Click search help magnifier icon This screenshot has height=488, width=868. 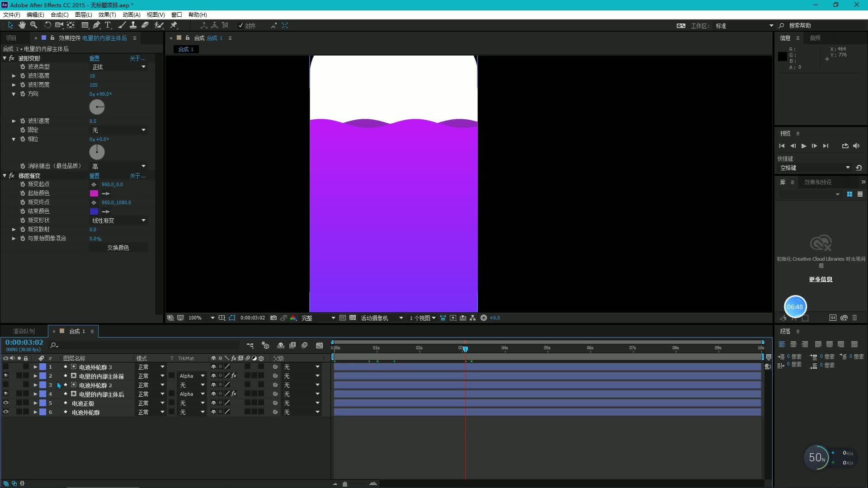781,26
